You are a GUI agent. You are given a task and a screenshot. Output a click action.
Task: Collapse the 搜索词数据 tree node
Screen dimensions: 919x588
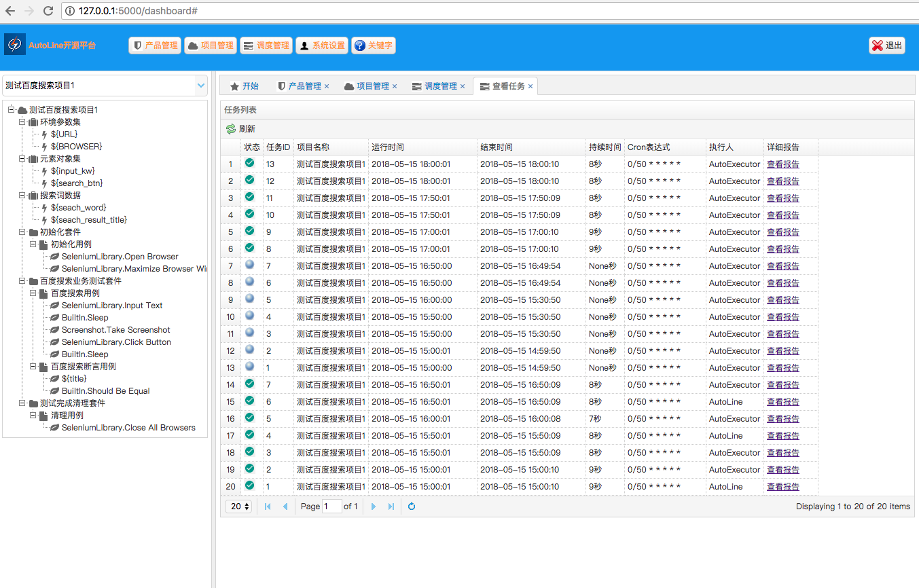click(x=22, y=196)
